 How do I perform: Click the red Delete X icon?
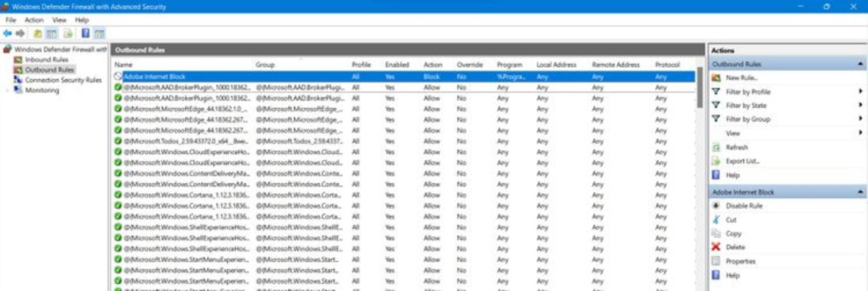coord(716,247)
